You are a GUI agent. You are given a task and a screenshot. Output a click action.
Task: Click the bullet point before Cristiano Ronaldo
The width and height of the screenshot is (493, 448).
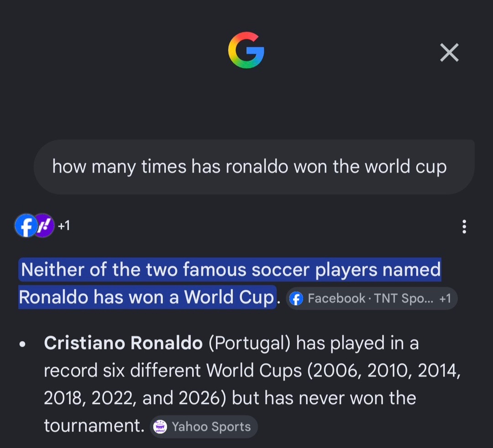(x=22, y=344)
